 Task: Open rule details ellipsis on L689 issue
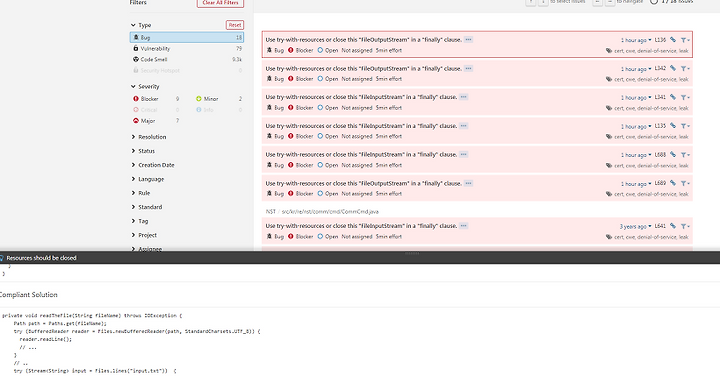coord(468,183)
